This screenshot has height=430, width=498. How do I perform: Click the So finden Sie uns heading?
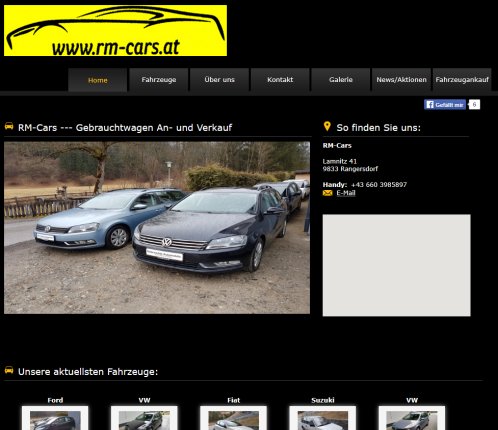pos(378,128)
